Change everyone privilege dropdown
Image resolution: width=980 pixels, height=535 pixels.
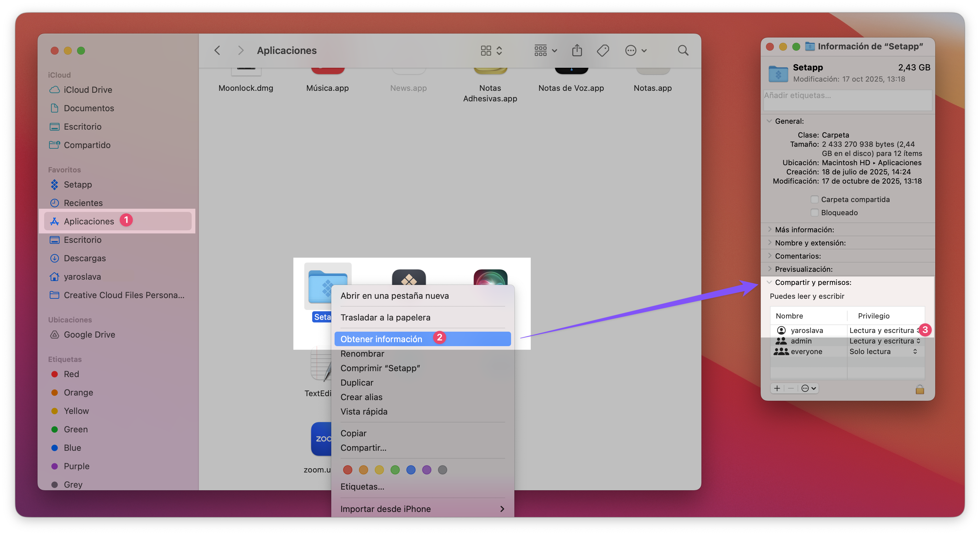click(884, 352)
